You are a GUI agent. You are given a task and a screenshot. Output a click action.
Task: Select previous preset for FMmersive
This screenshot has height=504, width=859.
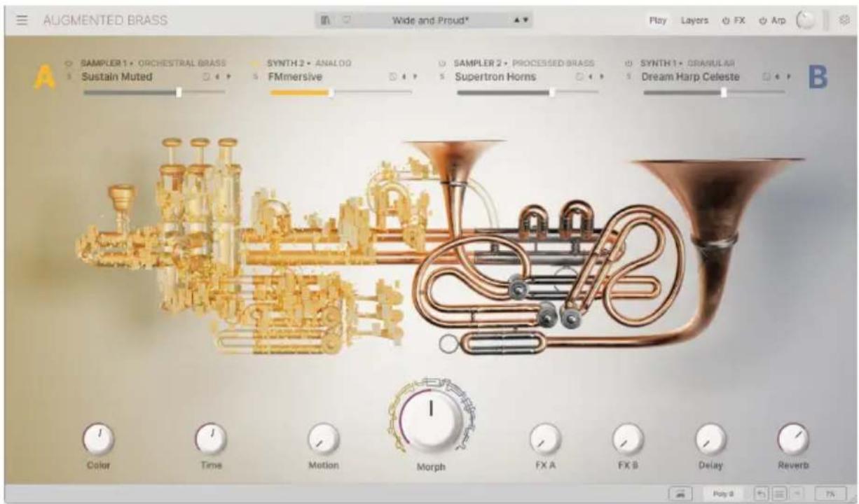point(404,76)
